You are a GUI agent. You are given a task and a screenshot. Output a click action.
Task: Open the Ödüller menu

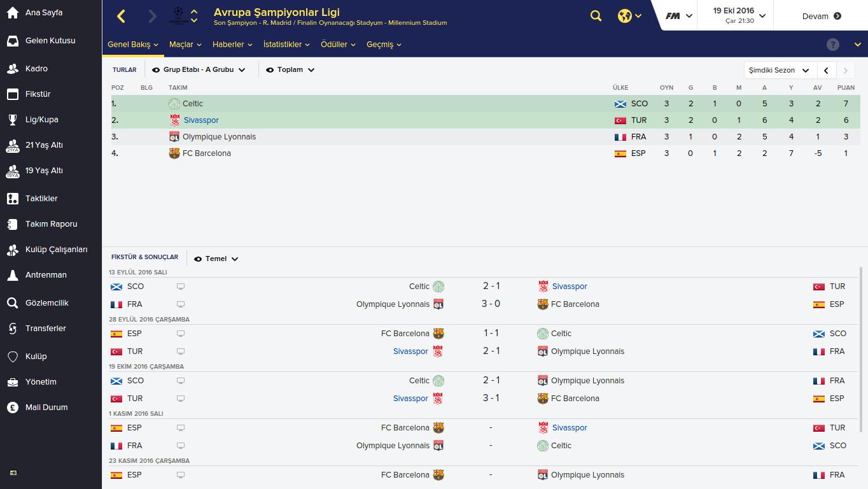coord(338,45)
